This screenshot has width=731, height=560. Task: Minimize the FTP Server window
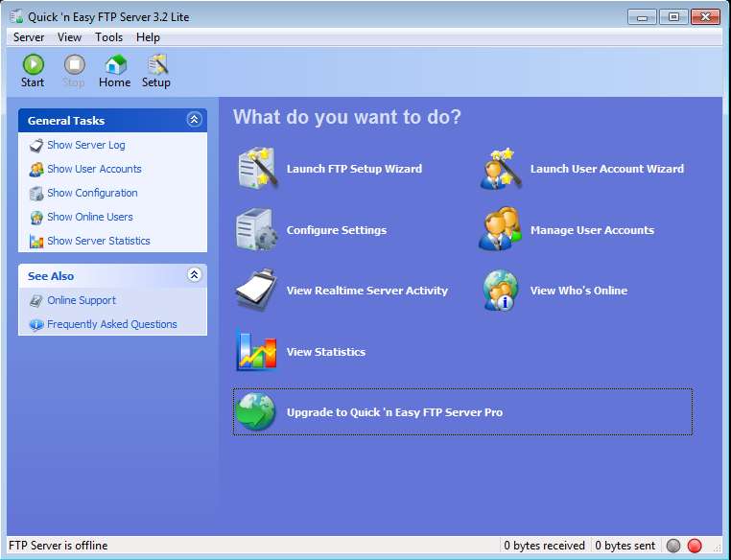click(x=642, y=17)
